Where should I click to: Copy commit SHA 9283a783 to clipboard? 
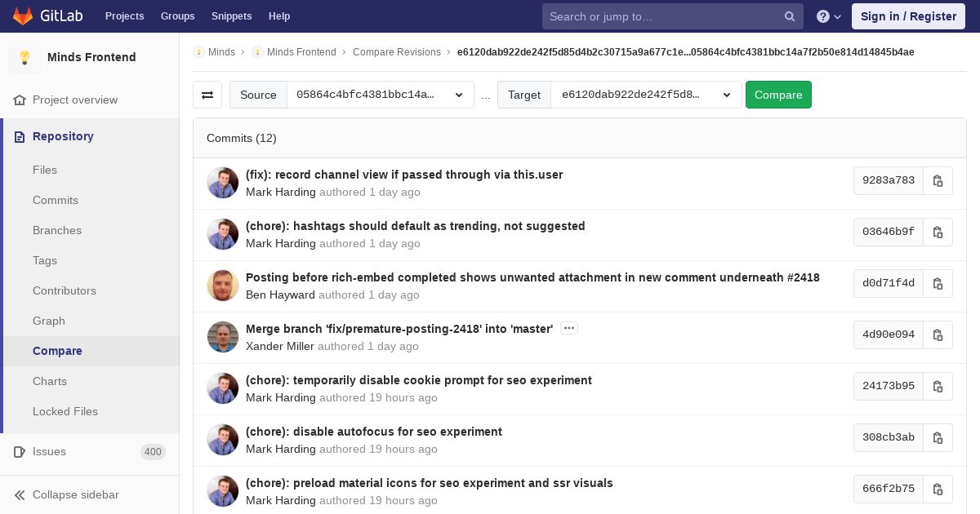coord(938,180)
